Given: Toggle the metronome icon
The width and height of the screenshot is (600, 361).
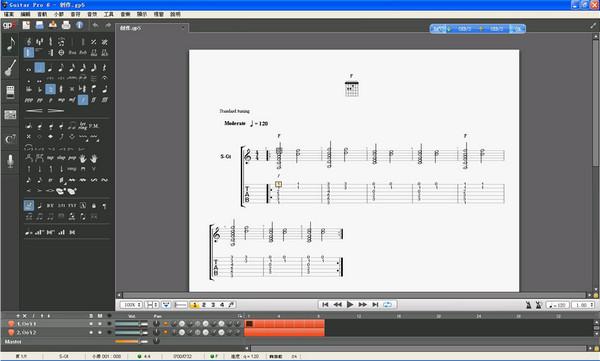Looking at the screenshot, I should (528, 305).
